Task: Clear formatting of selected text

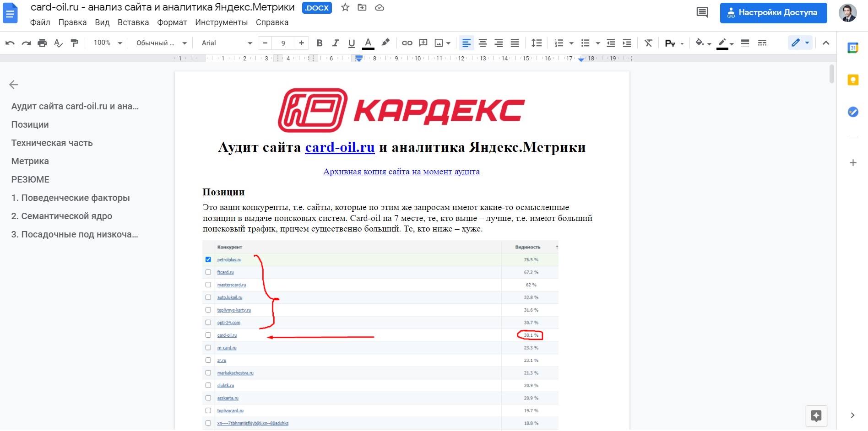Action: tap(648, 43)
